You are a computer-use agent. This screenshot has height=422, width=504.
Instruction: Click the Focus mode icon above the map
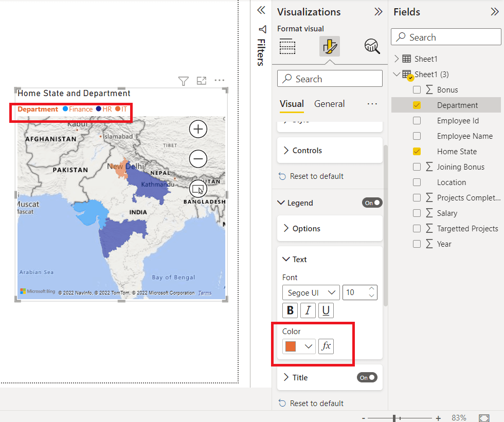201,81
